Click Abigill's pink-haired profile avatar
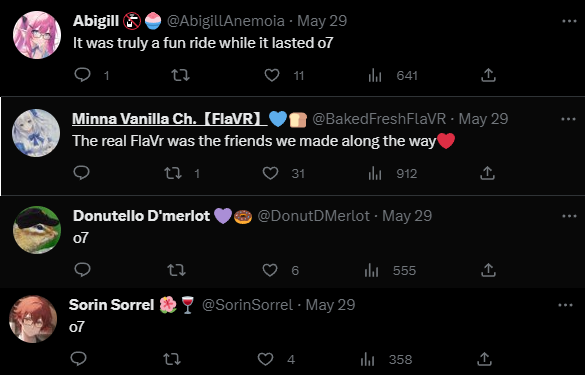Viewport: 585px width, 375px height. click(37, 35)
